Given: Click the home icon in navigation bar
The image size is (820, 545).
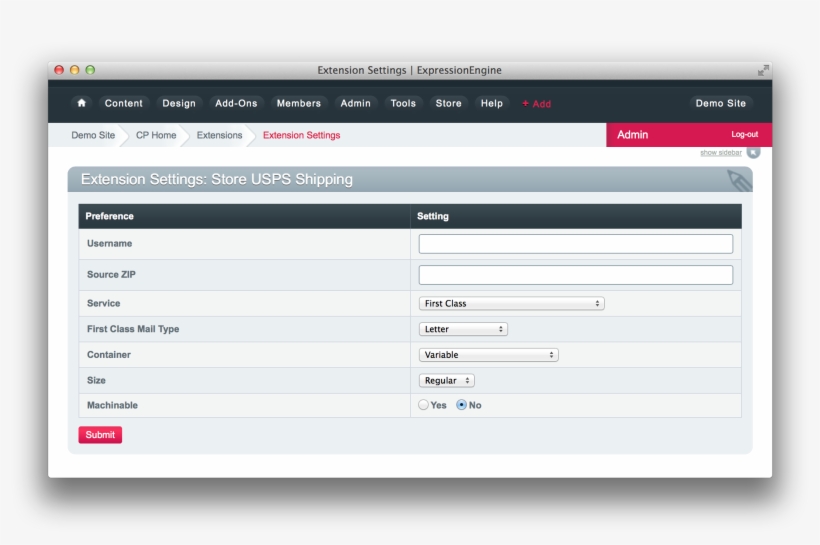Looking at the screenshot, I should coord(81,103).
